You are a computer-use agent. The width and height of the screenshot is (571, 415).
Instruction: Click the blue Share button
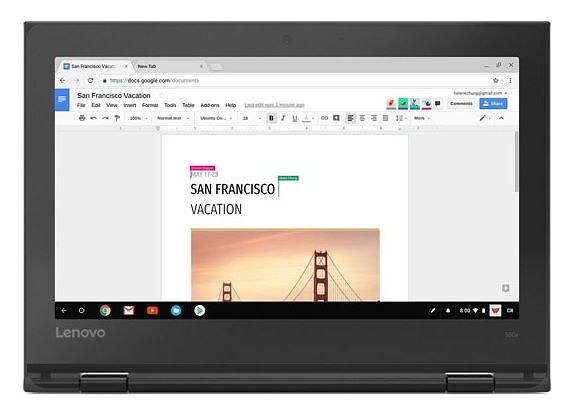click(493, 104)
